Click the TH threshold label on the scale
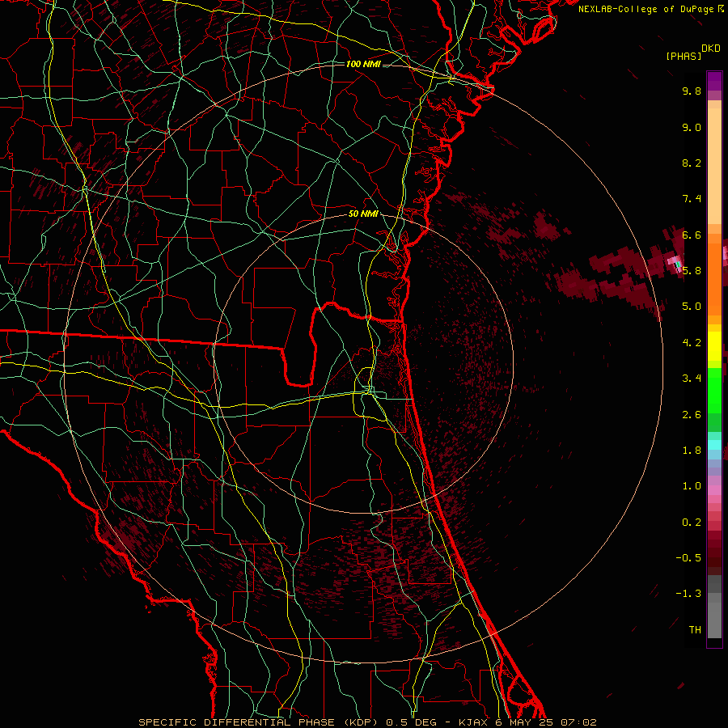This screenshot has width=728, height=728. click(x=695, y=630)
